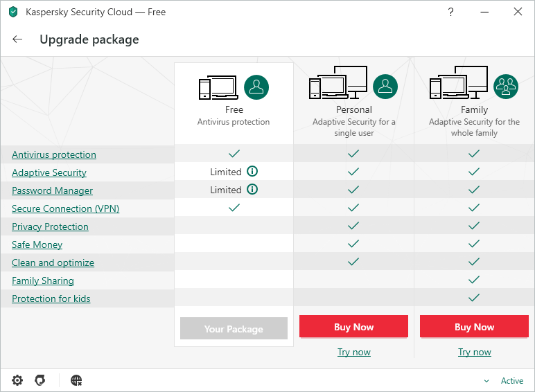Image resolution: width=535 pixels, height=392 pixels.
Task: Click the Family plan title text
Action: point(474,109)
